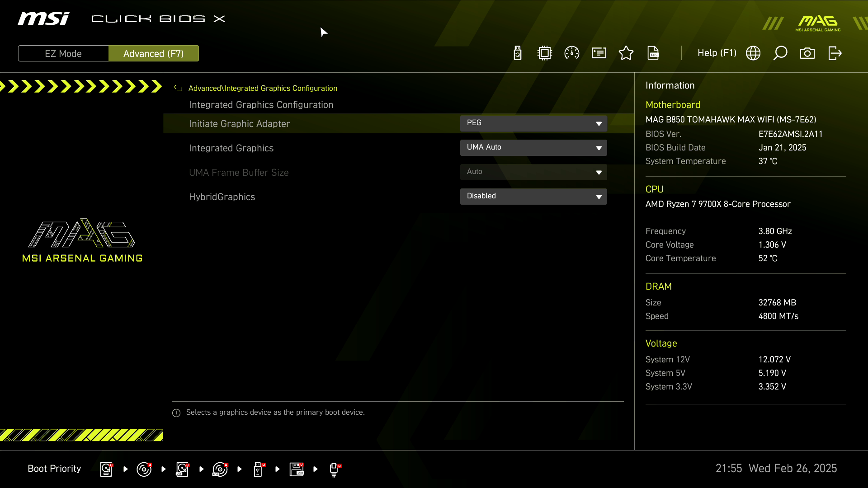Open the speedometer overclocking icon
This screenshot has height=488, width=868.
coord(572,53)
